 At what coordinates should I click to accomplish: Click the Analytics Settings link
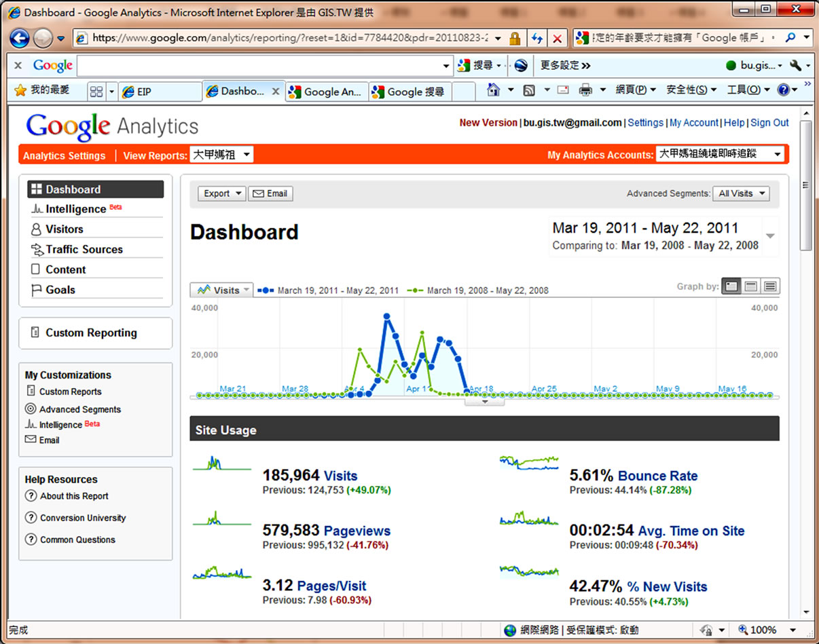(x=65, y=155)
